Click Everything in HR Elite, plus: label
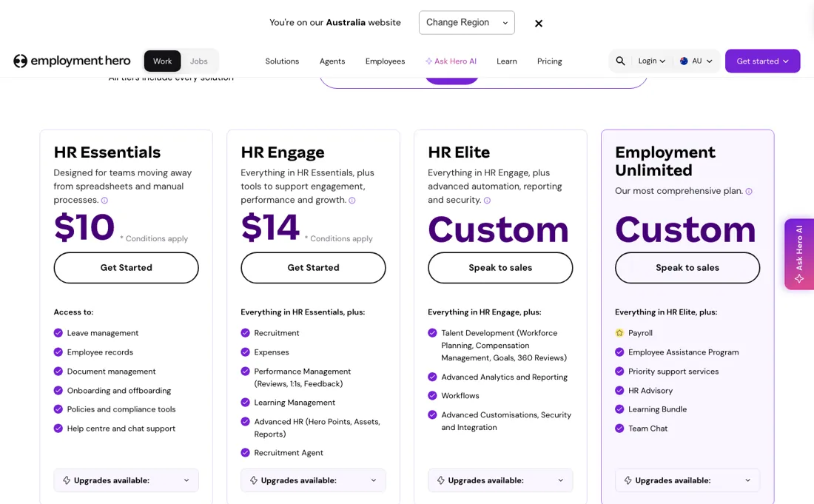Image resolution: width=814 pixels, height=504 pixels. click(x=666, y=312)
